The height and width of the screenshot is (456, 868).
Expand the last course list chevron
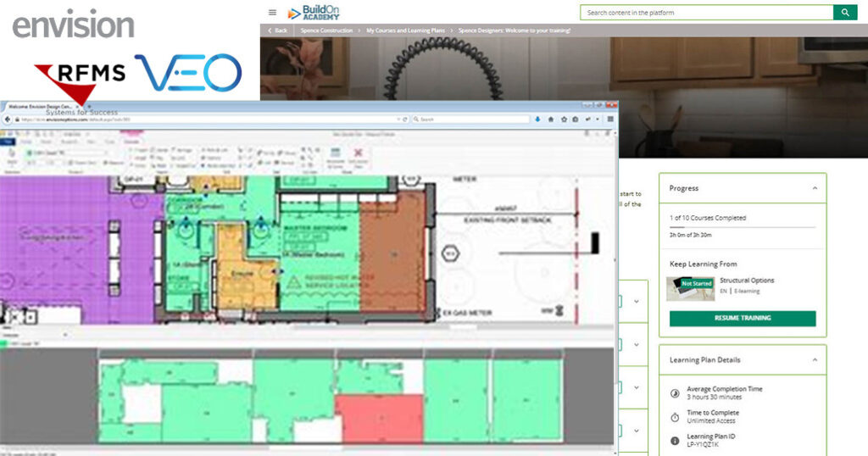point(637,429)
